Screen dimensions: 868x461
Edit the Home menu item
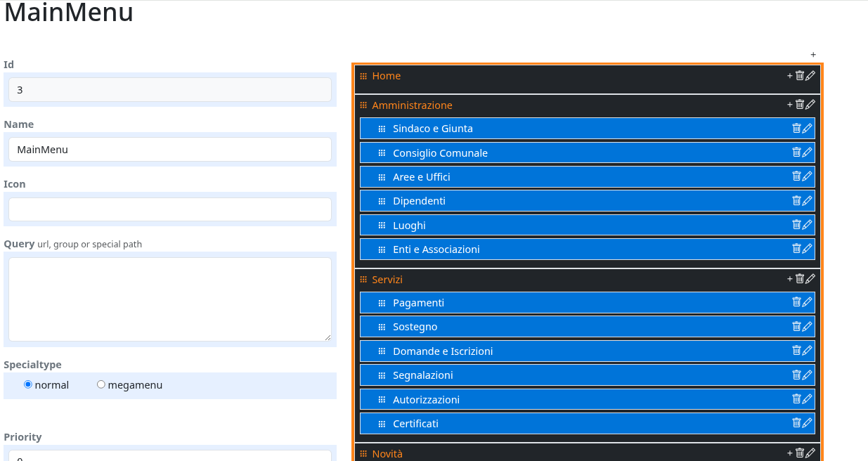810,75
